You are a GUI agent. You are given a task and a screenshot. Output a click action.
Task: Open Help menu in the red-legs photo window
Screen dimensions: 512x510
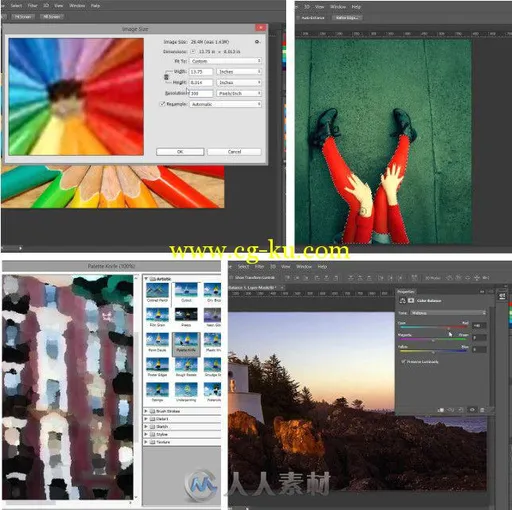(356, 7)
